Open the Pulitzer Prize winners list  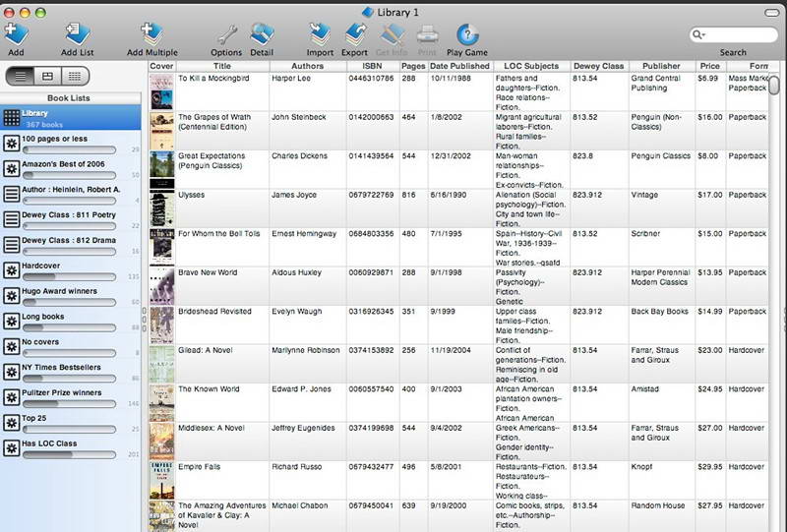70,398
